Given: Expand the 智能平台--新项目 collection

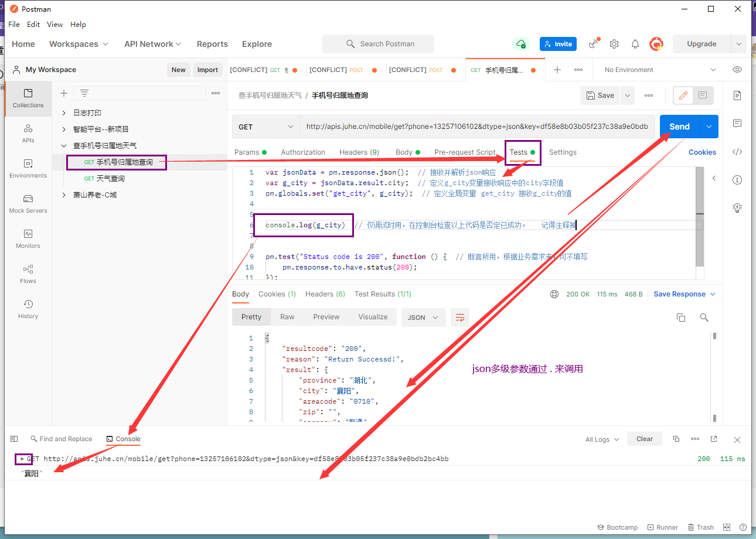Looking at the screenshot, I should (x=64, y=129).
